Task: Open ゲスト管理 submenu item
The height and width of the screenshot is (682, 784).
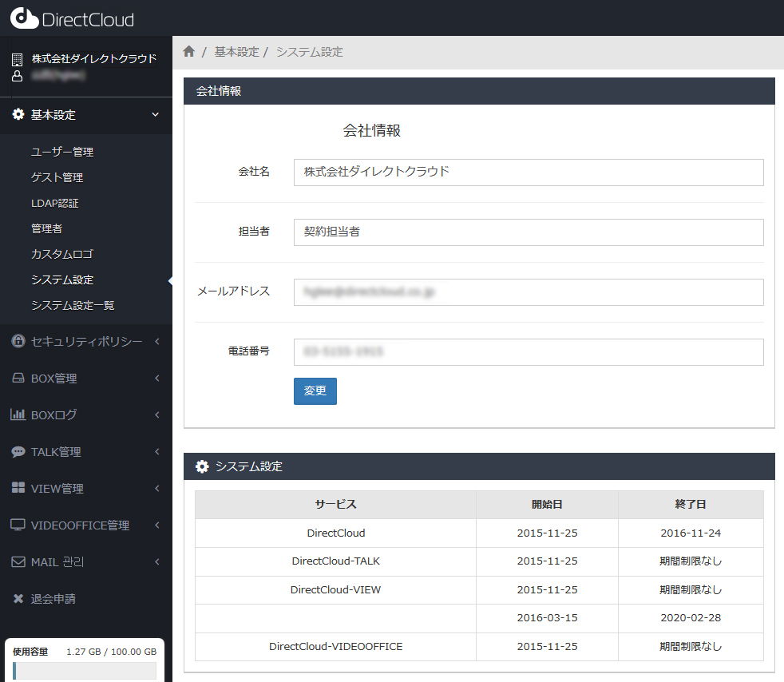Action: [57, 177]
